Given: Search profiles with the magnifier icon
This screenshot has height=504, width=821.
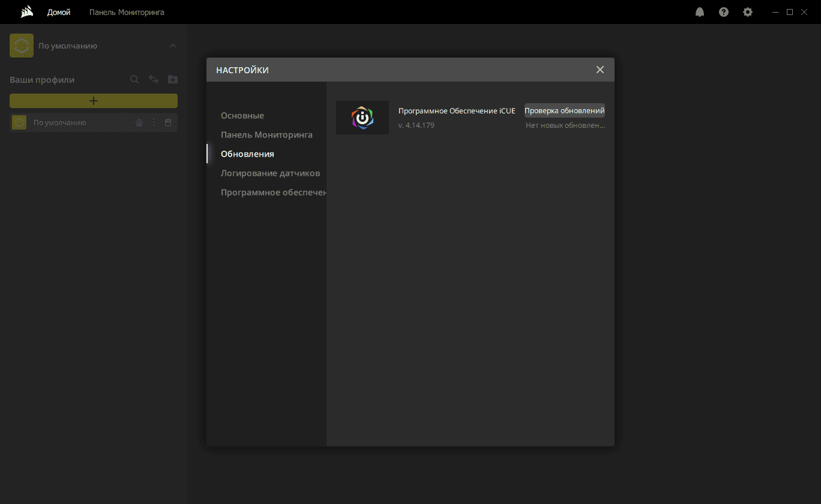Looking at the screenshot, I should [135, 79].
